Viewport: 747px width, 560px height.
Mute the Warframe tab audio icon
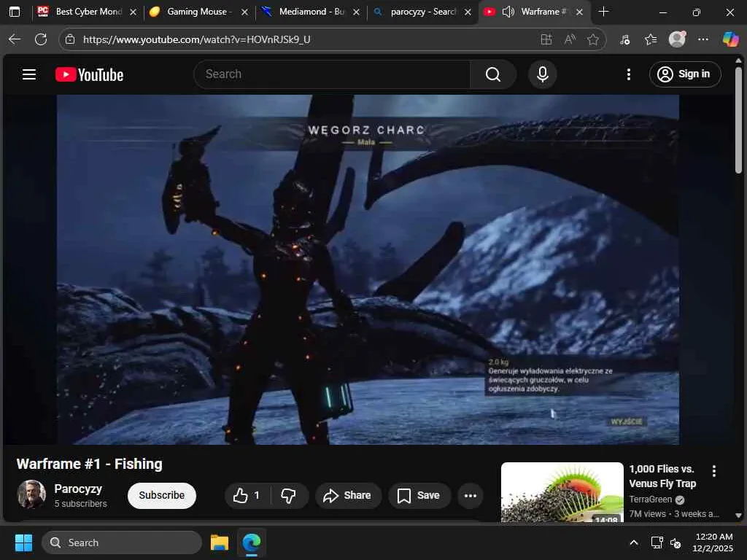point(508,12)
